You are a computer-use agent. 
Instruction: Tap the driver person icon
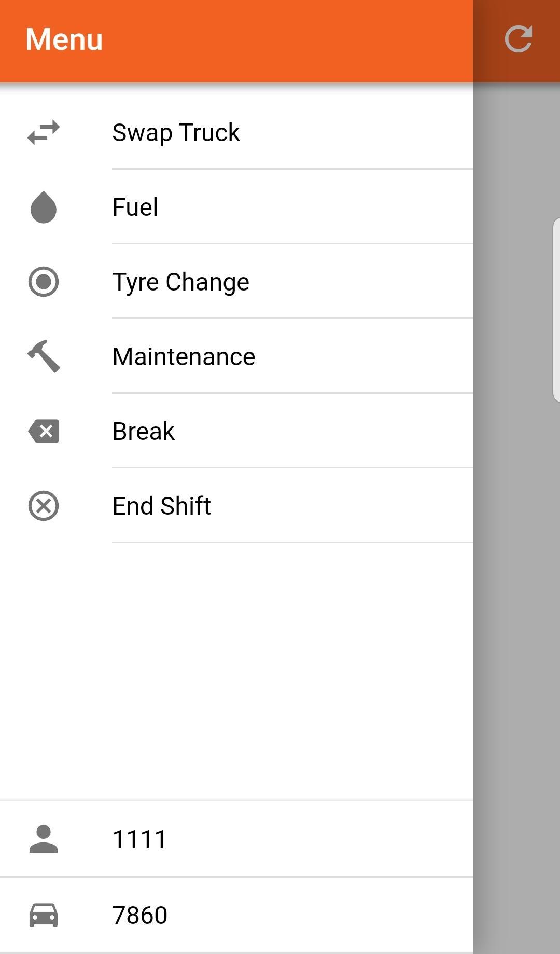coord(44,839)
